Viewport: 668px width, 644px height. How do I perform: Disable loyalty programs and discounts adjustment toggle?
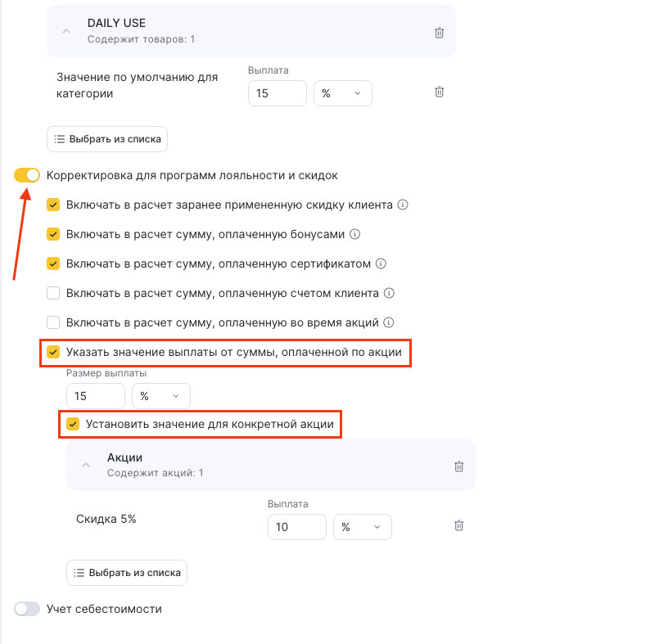27,175
